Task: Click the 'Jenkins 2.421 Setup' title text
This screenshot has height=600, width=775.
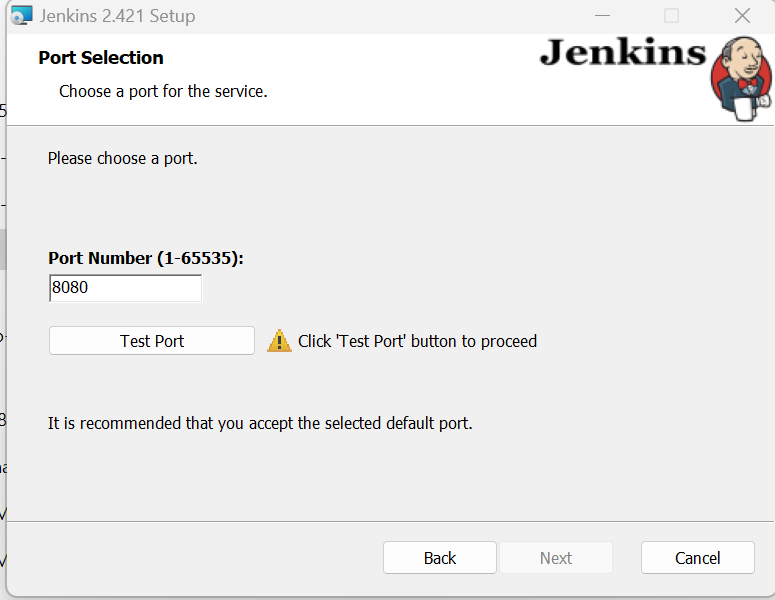Action: (118, 16)
